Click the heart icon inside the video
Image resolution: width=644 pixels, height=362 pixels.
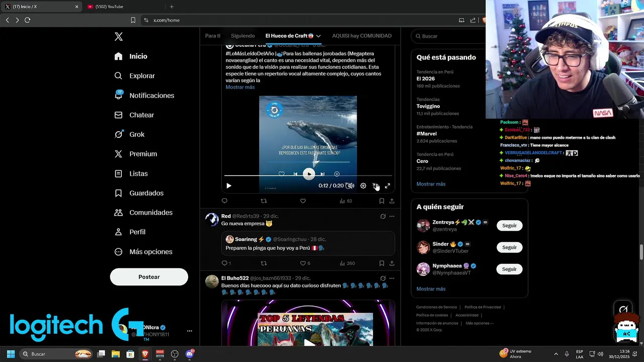[282, 174]
